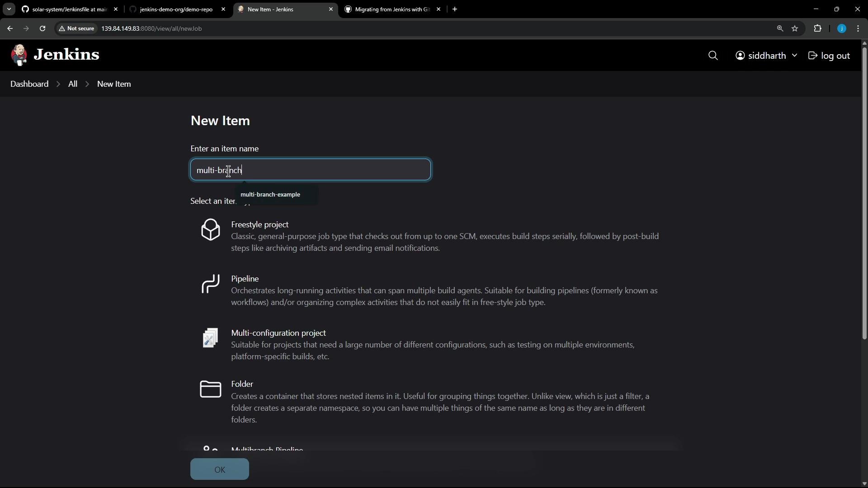Open a new browser tab
This screenshot has height=488, width=868.
[455, 9]
